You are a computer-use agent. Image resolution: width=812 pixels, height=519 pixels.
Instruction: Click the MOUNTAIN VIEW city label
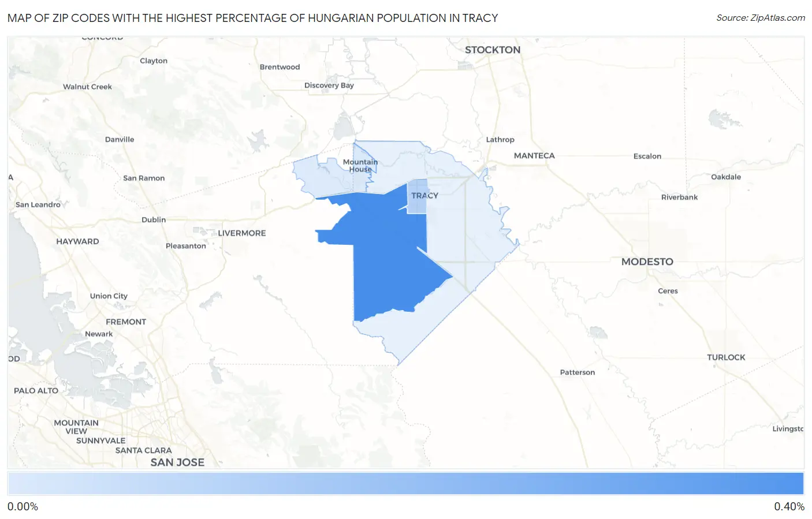click(76, 427)
